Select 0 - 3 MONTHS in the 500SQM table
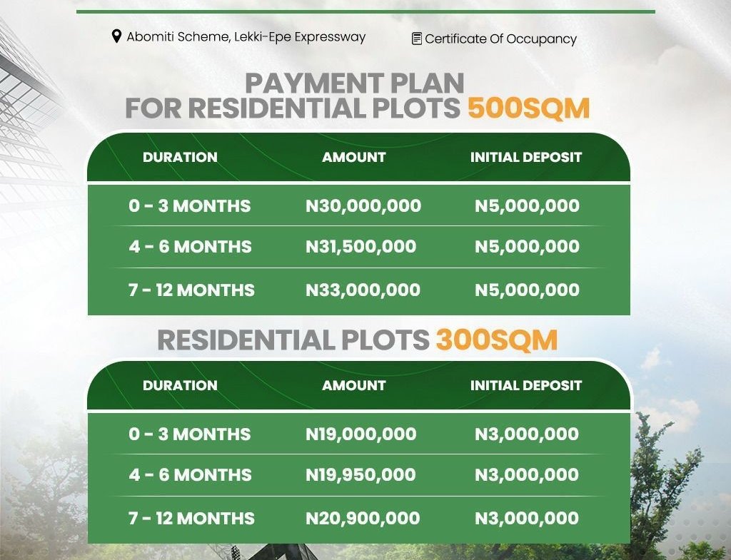Viewport: 731px width, 560px height. [190, 206]
